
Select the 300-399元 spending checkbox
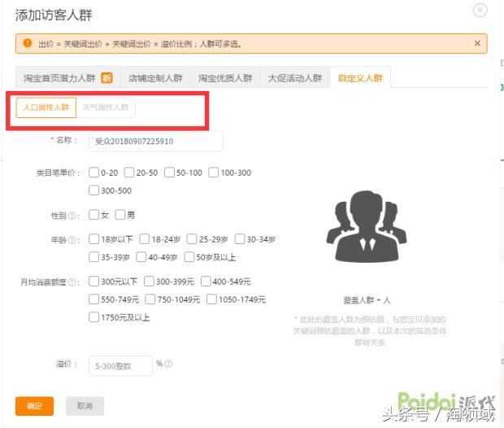(149, 282)
